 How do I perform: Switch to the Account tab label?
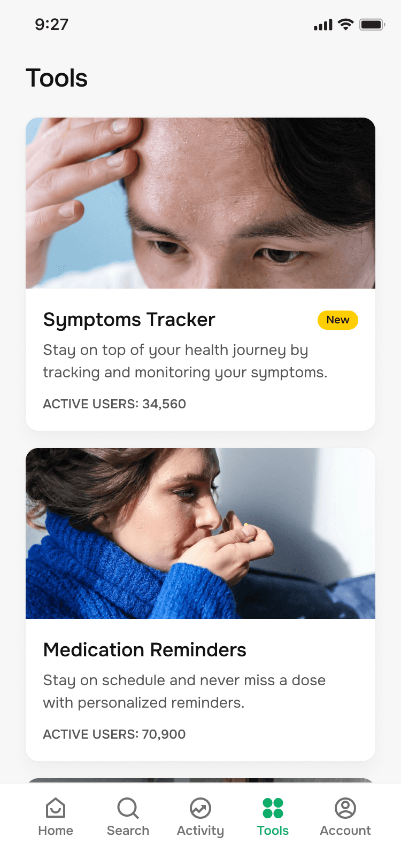pos(345,831)
